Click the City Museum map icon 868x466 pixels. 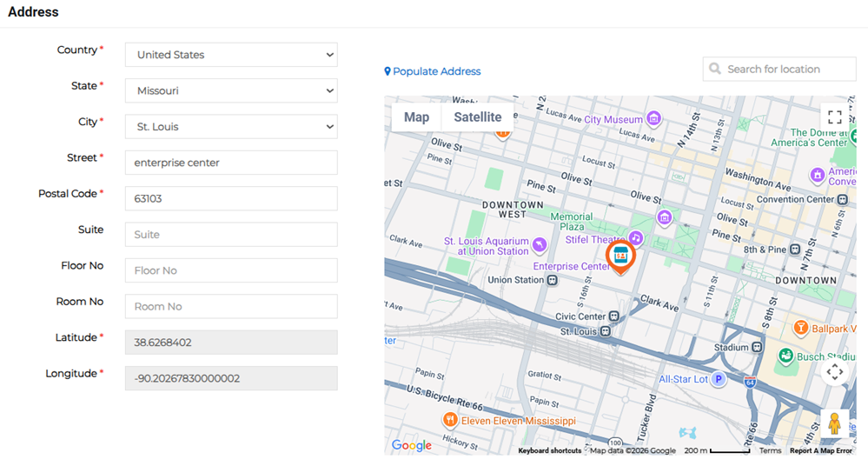[x=653, y=118]
